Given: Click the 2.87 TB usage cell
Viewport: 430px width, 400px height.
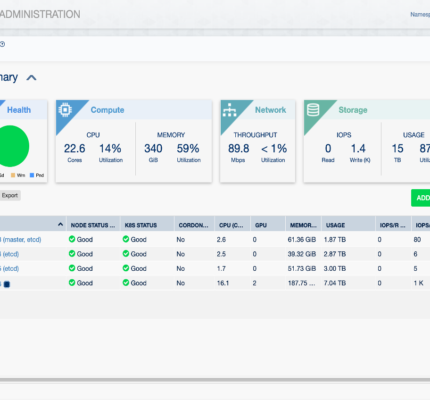Looking at the screenshot, I should pos(335,254).
